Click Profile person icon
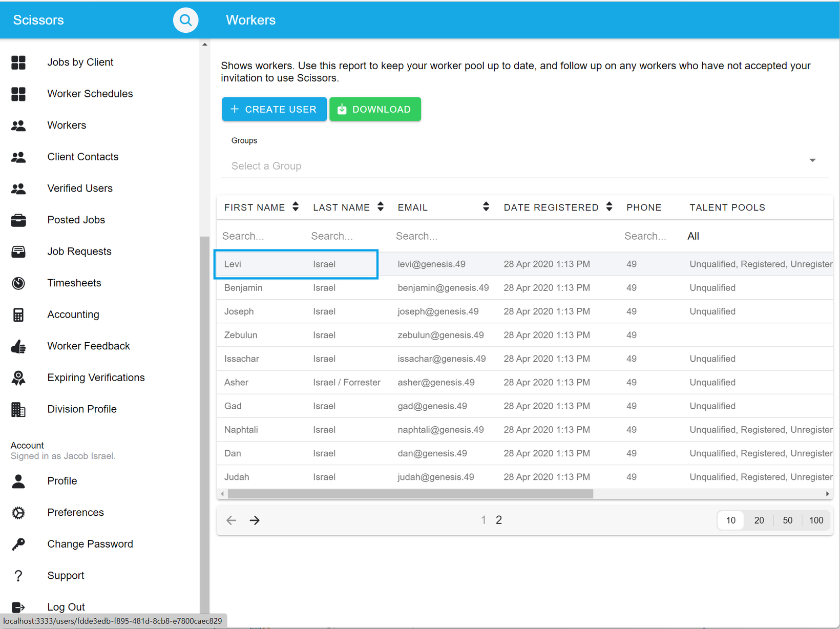Screen dimensions: 840x629 (18, 481)
